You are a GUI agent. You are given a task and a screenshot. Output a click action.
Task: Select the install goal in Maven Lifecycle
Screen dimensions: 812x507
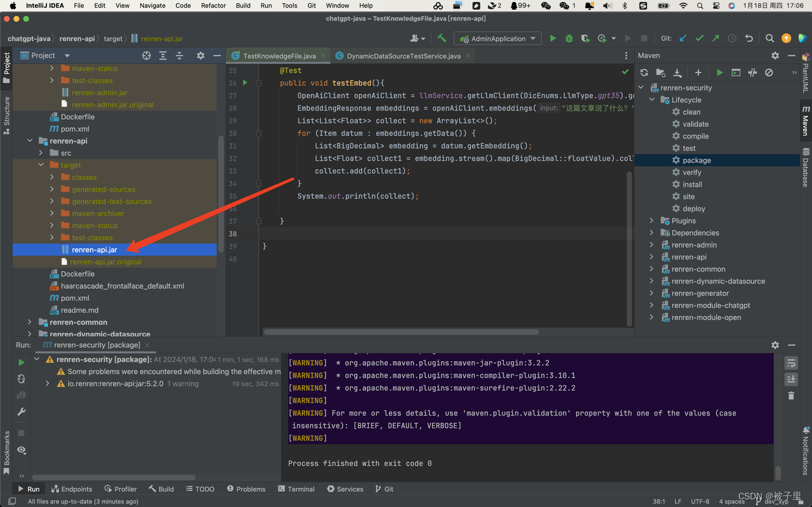point(692,184)
